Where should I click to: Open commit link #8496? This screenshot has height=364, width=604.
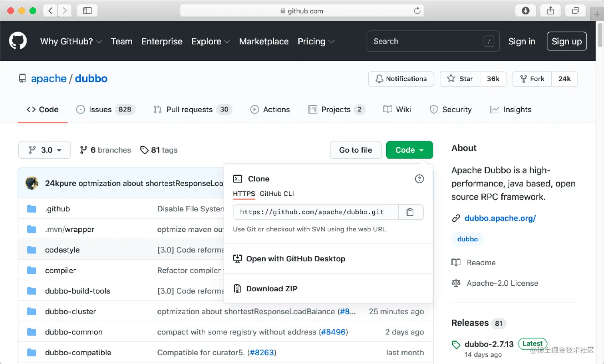click(x=334, y=332)
